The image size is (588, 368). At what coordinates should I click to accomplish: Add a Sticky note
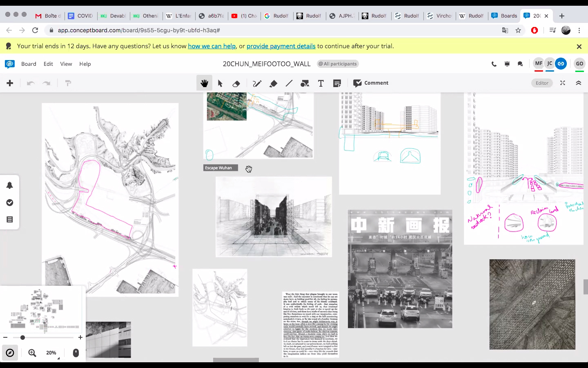[x=337, y=83]
